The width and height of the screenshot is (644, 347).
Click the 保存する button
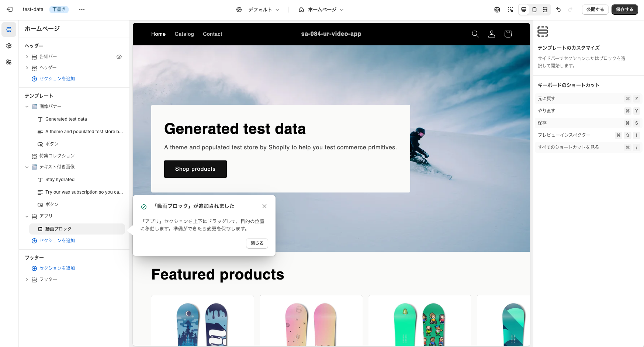click(624, 10)
